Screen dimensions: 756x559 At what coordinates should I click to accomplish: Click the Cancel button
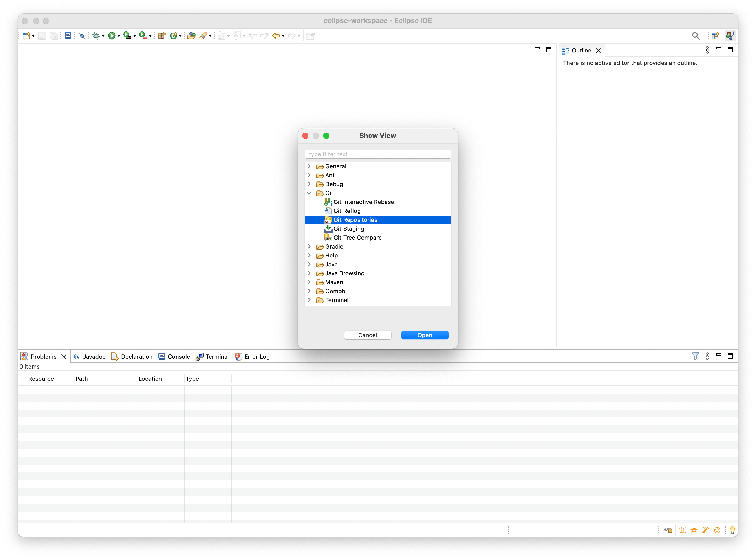pyautogui.click(x=368, y=335)
